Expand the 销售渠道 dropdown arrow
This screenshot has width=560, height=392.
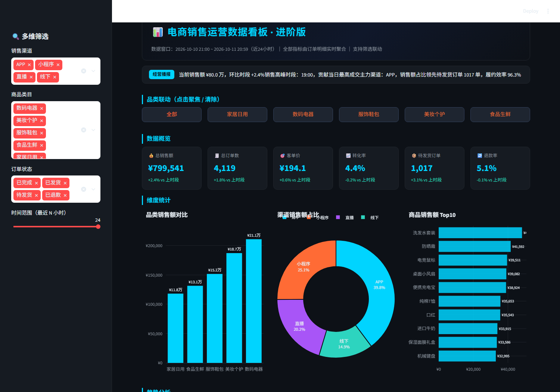93,71
